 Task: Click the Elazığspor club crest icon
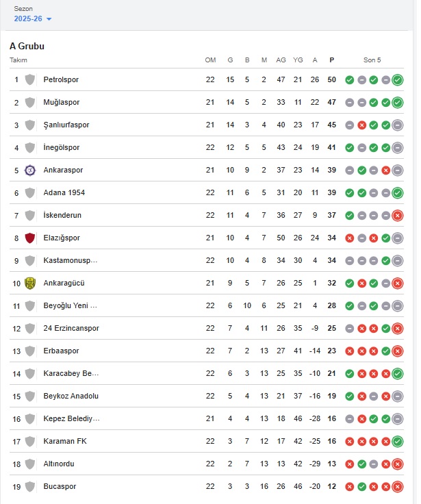(29, 238)
